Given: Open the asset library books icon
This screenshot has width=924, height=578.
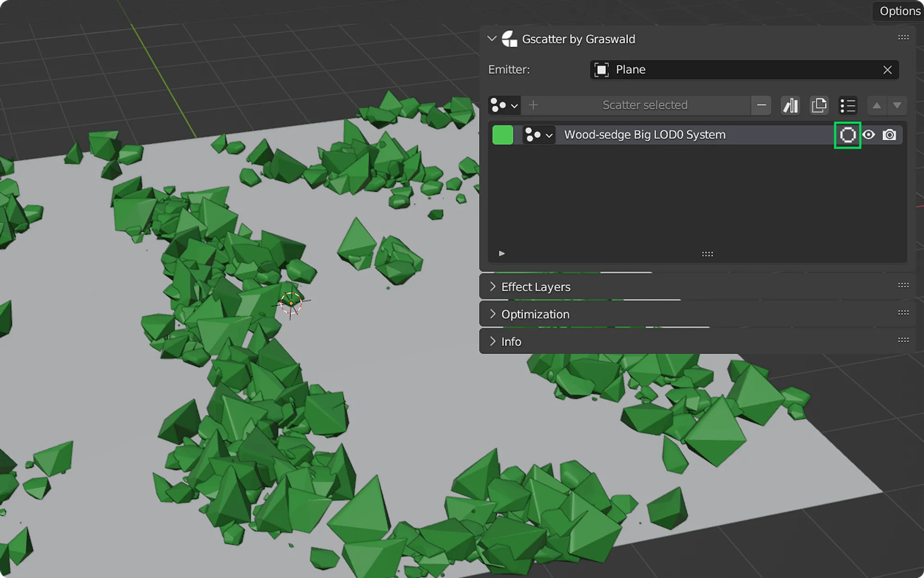Looking at the screenshot, I should pos(790,105).
